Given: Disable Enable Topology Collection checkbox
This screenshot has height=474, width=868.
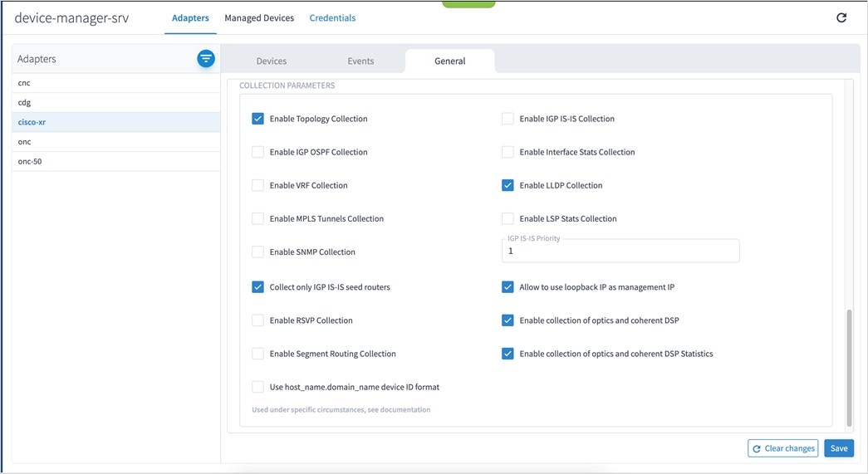Looking at the screenshot, I should pos(257,119).
